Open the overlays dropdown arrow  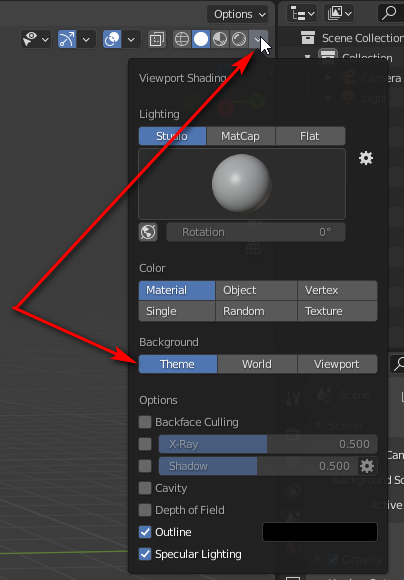pyautogui.click(x=131, y=39)
